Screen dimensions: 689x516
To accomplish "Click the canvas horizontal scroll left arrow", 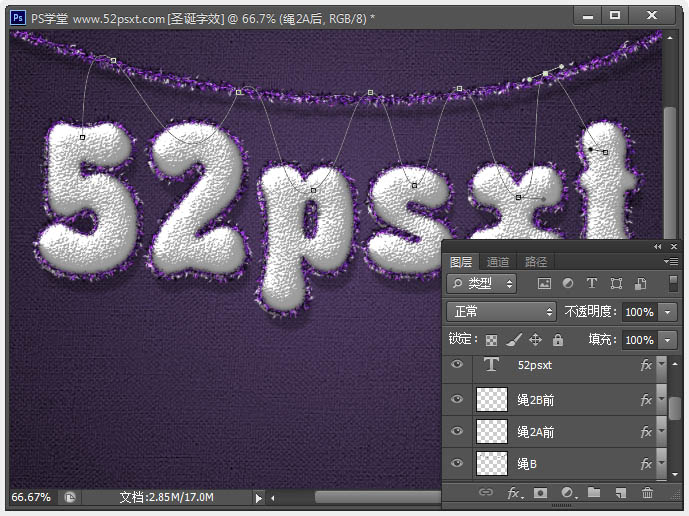I will point(273,498).
